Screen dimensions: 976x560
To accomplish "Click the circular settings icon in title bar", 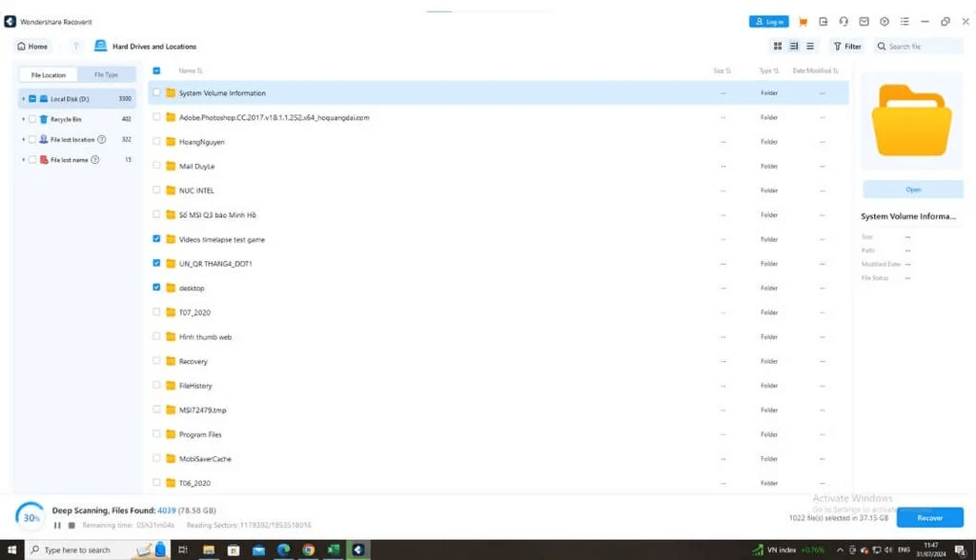I will click(x=884, y=22).
